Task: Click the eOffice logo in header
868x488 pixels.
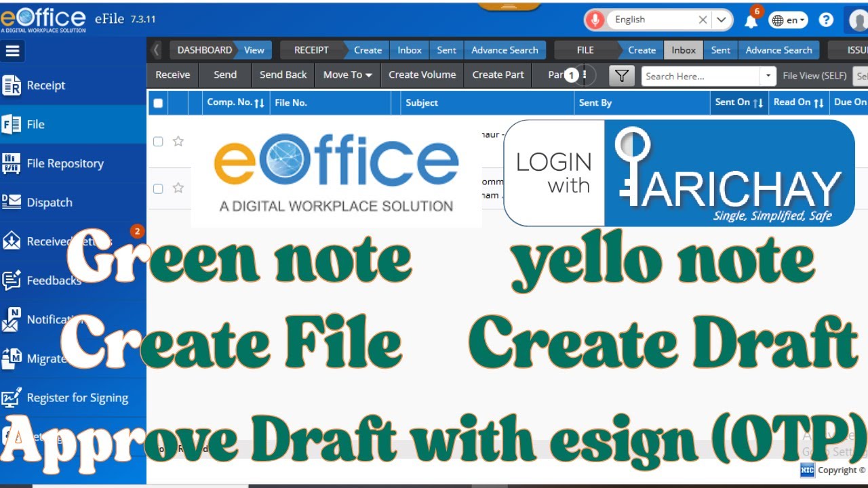Action: 43,19
